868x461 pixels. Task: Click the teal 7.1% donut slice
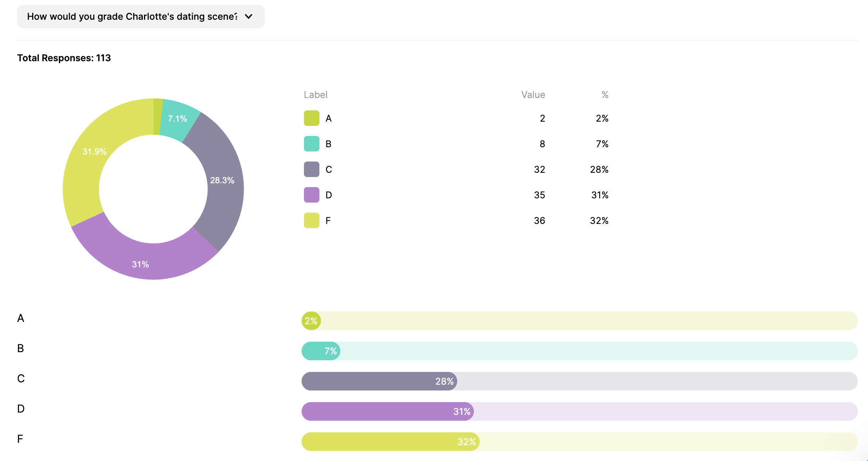pyautogui.click(x=177, y=119)
